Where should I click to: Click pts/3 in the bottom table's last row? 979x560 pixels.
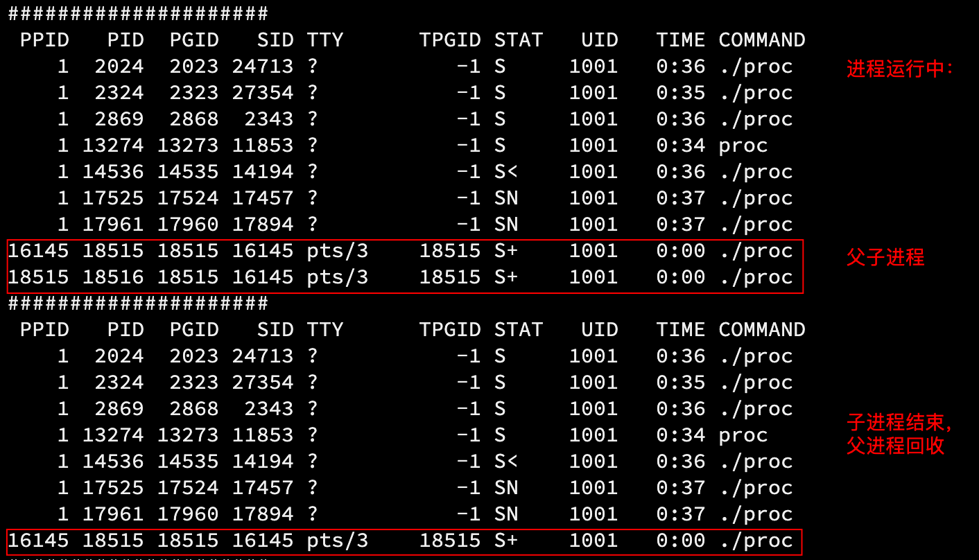click(337, 541)
